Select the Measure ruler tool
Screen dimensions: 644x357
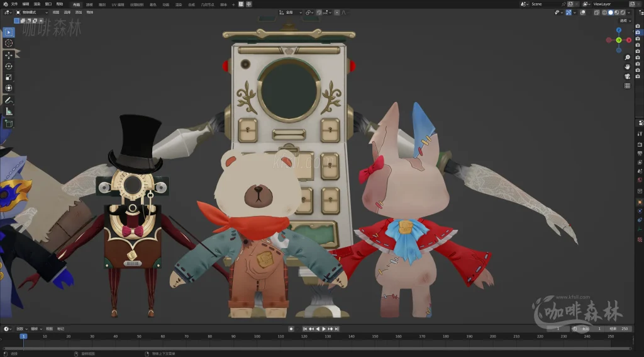pos(9,111)
